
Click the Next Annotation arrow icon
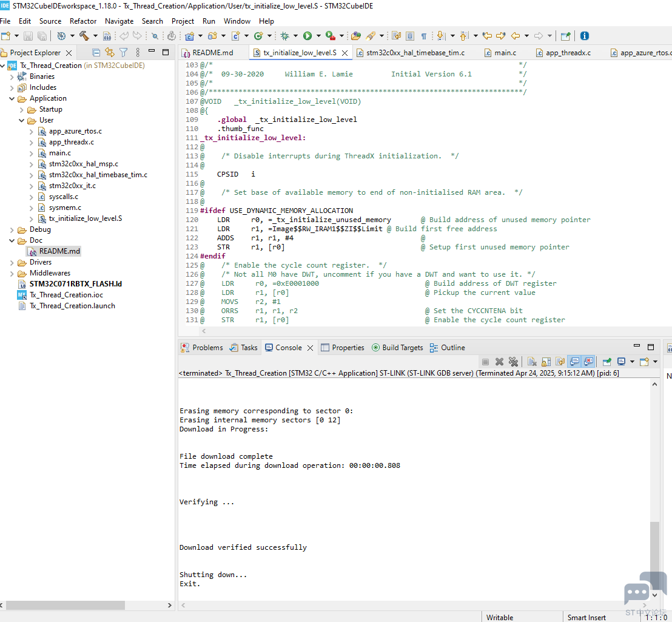[441, 36]
